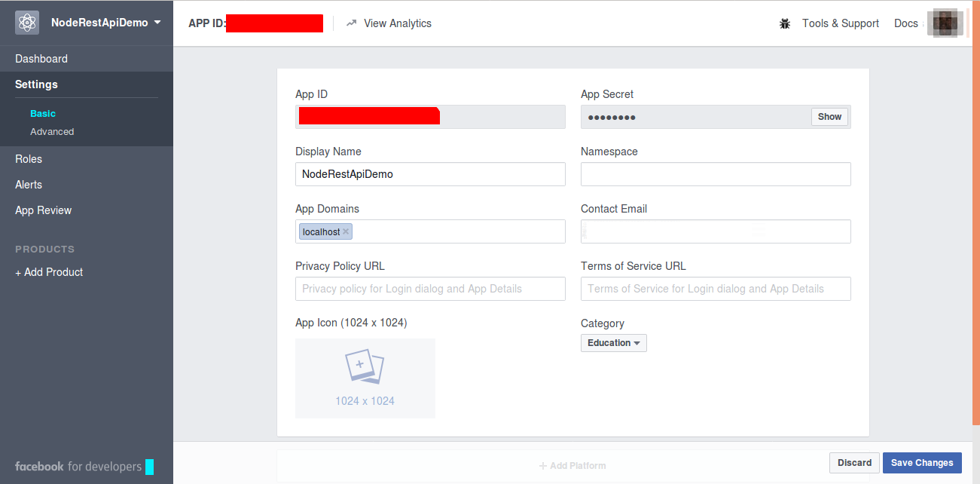Viewport: 980px width, 484px height.
Task: Remove the localhost domain tag
Action: [346, 231]
